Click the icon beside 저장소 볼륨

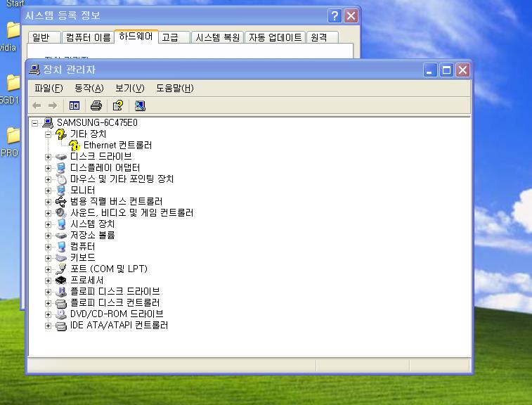61,235
